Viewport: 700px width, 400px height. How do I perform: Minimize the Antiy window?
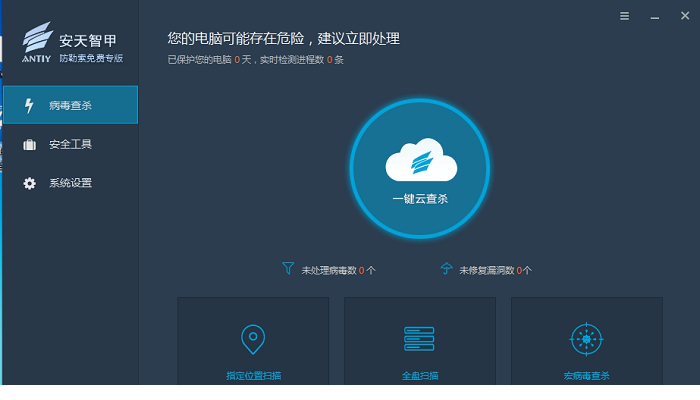point(654,18)
